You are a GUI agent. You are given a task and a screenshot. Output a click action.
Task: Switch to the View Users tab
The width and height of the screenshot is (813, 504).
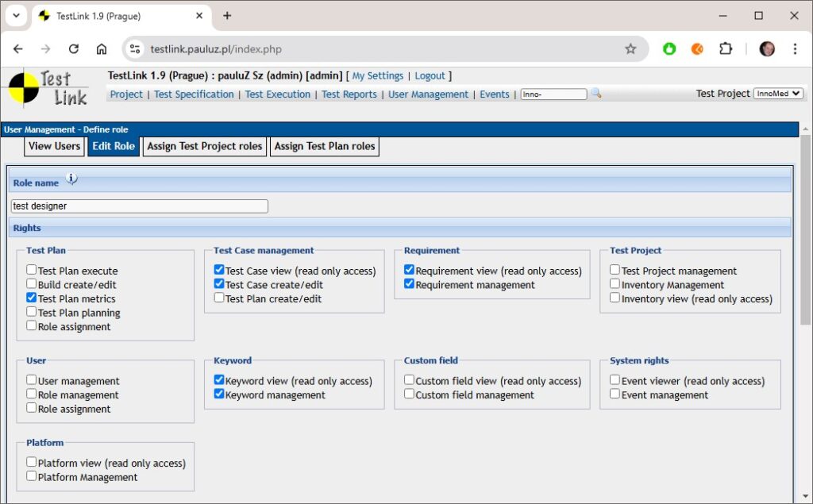54,146
